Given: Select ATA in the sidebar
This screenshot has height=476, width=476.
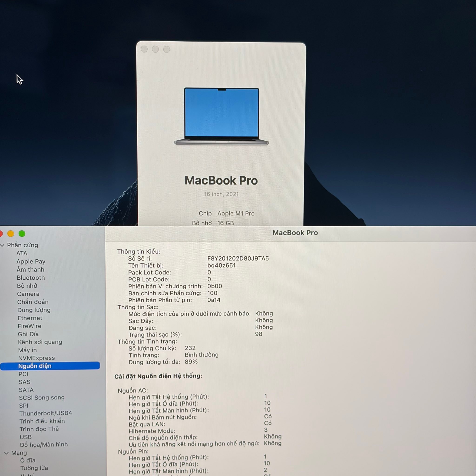Looking at the screenshot, I should point(22,253).
